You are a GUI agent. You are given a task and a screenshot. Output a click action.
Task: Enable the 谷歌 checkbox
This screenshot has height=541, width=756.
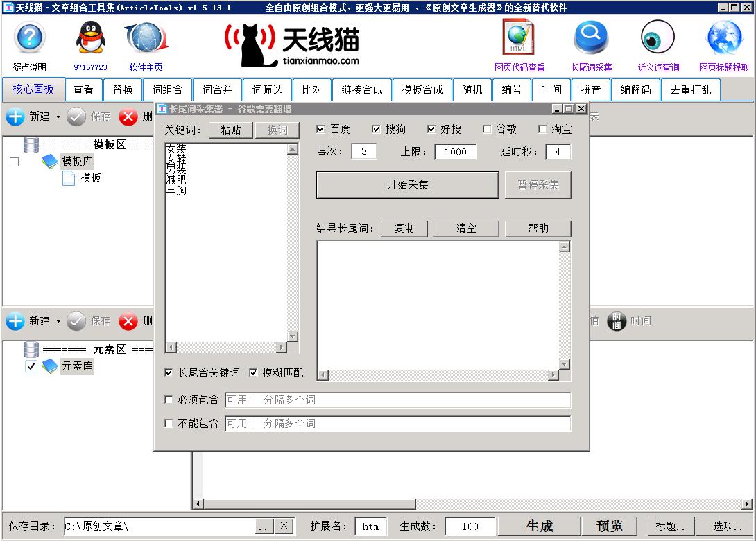click(487, 129)
